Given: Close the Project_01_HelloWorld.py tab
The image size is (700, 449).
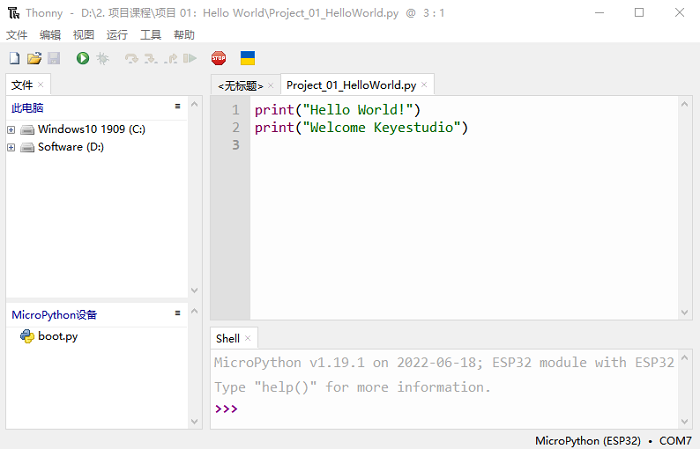Looking at the screenshot, I should (424, 85).
